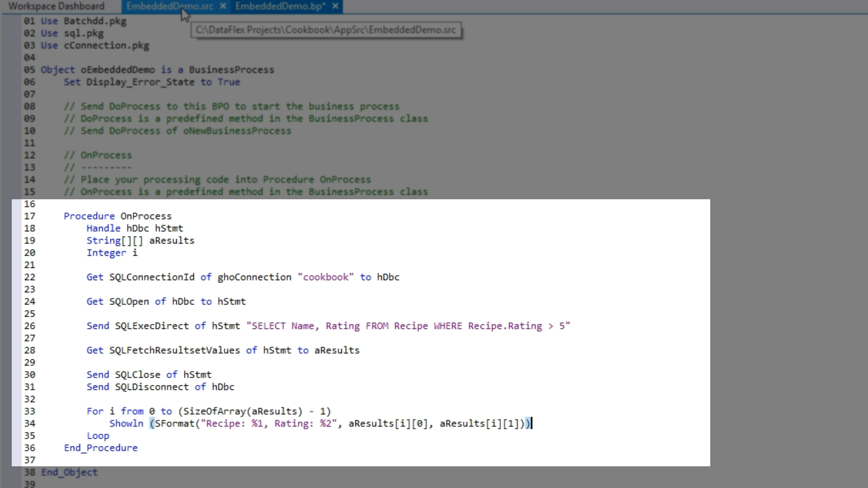The height and width of the screenshot is (488, 868).
Task: Click End_Procedure on line 36
Action: pos(100,448)
